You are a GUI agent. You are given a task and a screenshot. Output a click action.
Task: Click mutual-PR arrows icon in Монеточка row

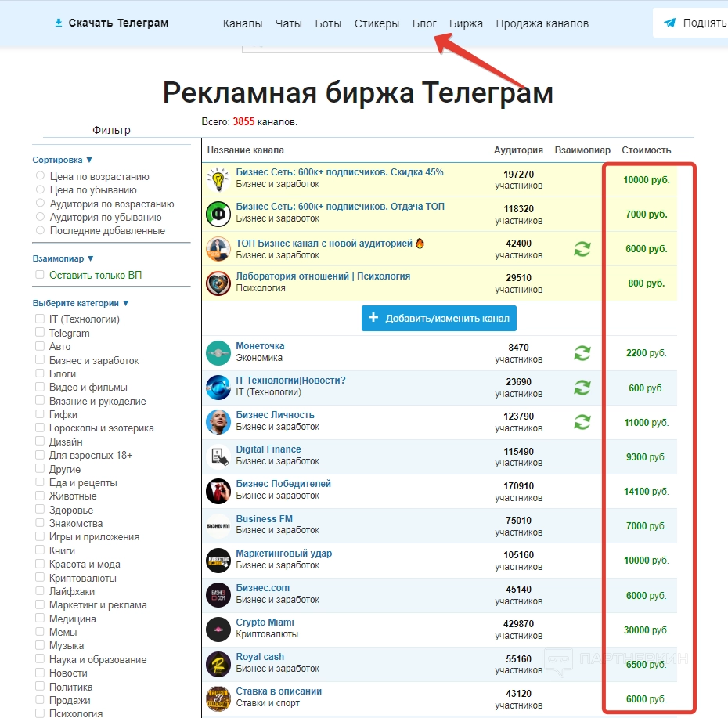tap(582, 353)
